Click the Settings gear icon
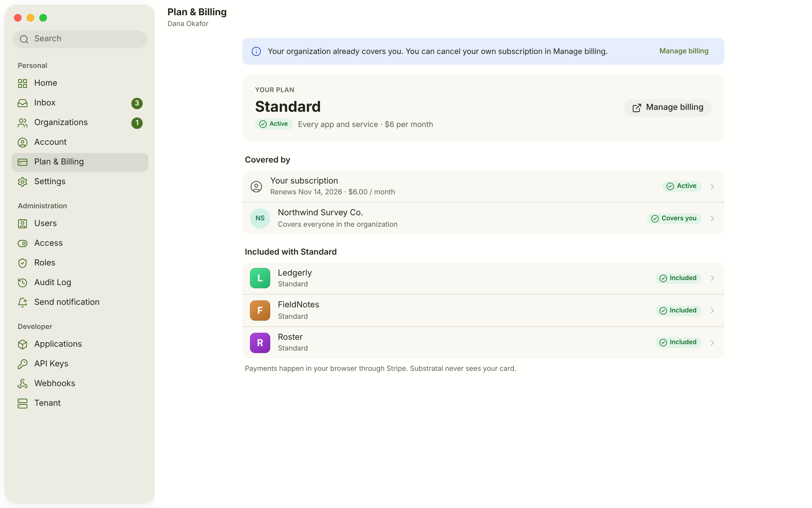 [23, 182]
